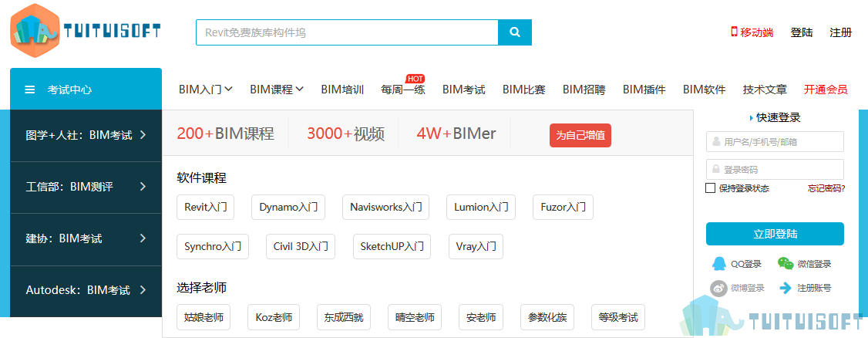
Task: Click the search magnifier button
Action: pyautogui.click(x=515, y=32)
